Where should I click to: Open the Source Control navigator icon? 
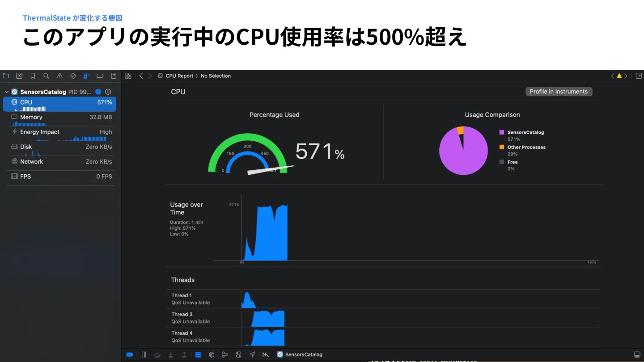19,76
